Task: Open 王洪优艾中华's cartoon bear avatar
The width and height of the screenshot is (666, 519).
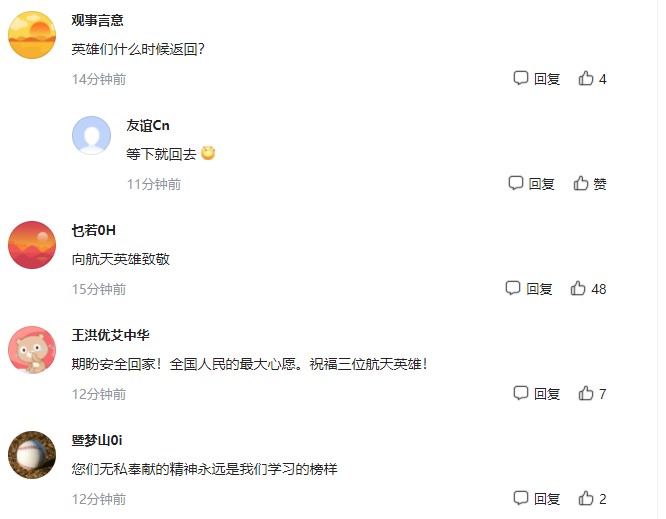Action: pos(32,350)
